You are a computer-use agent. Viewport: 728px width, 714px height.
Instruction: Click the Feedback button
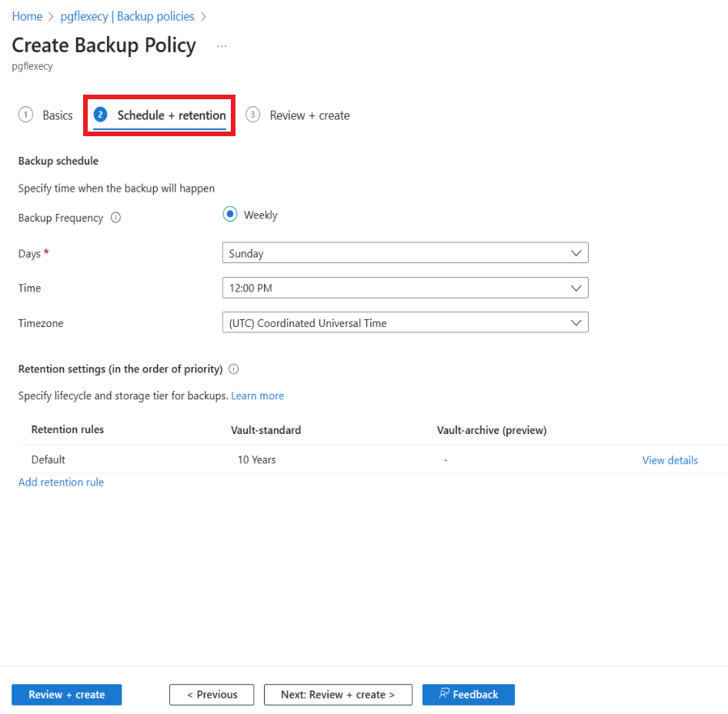tap(469, 695)
